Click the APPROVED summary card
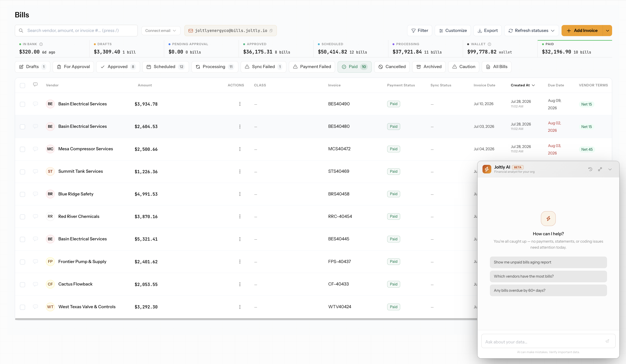The height and width of the screenshot is (364, 626). (276, 49)
